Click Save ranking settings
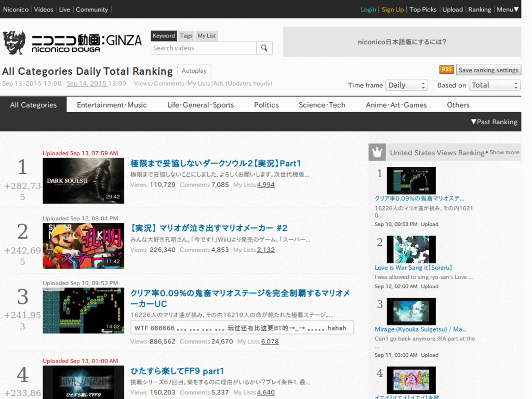This screenshot has width=532, height=399. pos(488,70)
